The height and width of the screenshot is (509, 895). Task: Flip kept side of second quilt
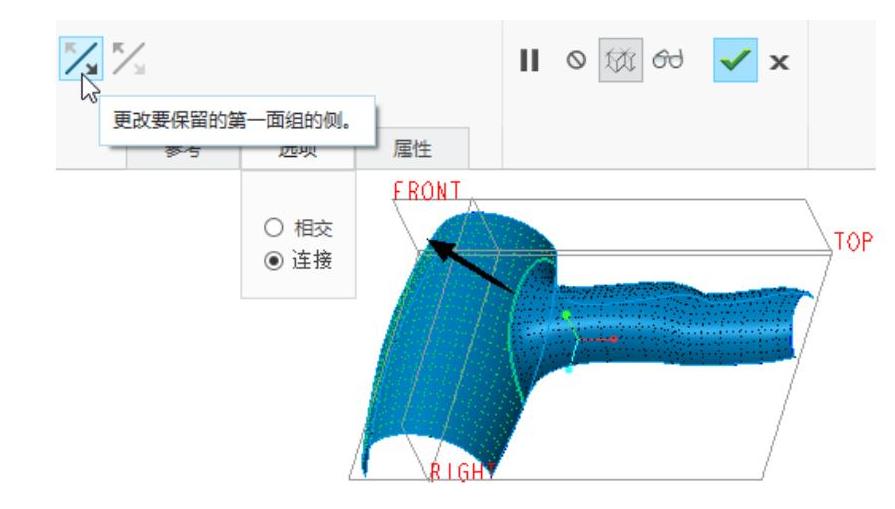[x=129, y=59]
